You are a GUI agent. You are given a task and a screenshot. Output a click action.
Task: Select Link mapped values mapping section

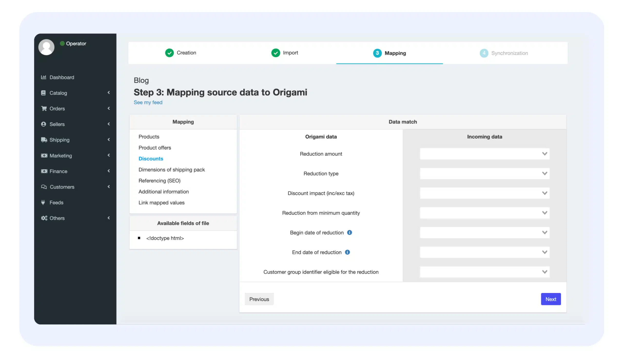point(161,202)
